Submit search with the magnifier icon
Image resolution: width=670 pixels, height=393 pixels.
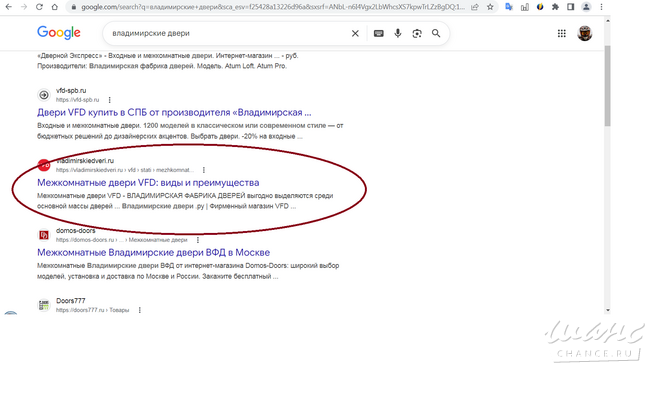click(x=436, y=33)
